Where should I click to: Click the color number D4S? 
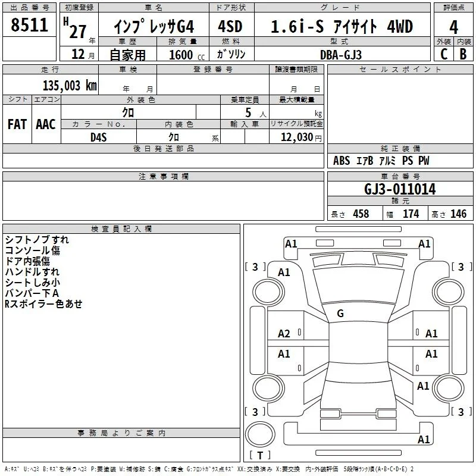(99, 137)
